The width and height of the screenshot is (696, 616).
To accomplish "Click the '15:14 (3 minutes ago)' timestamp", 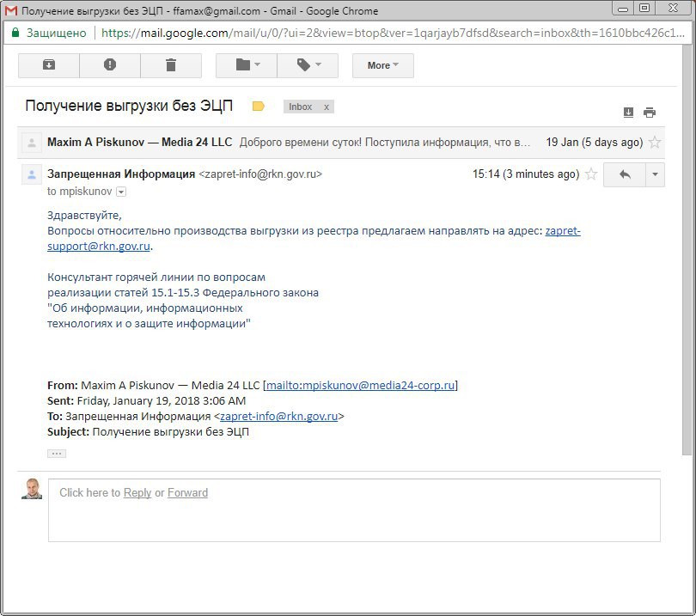I will [x=526, y=174].
